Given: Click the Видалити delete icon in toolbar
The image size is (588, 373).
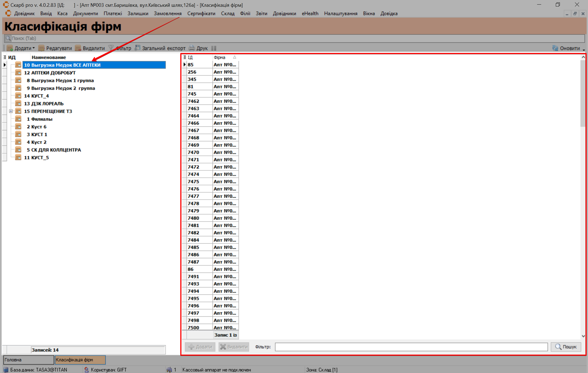Looking at the screenshot, I should tap(78, 48).
